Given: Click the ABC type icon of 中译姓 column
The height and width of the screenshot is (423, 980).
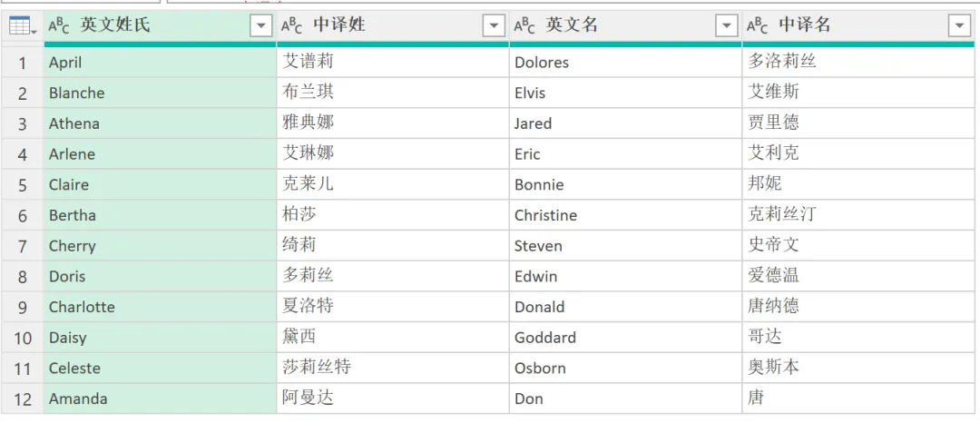Looking at the screenshot, I should [x=292, y=26].
